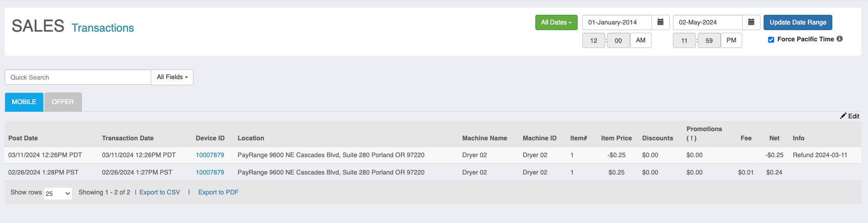Select post date '02/26/2024 1:28PM PST' cell
Screen dimensions: 868x223
pyautogui.click(x=43, y=172)
